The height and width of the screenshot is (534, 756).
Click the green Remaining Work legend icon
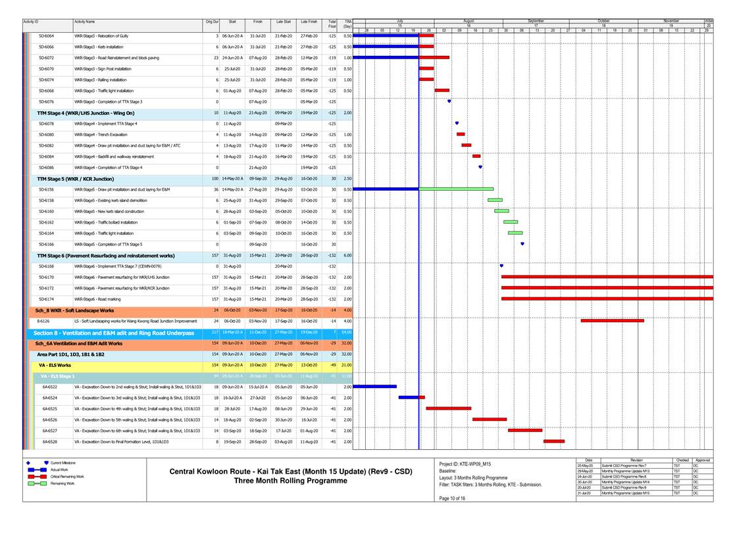pyautogui.click(x=36, y=483)
